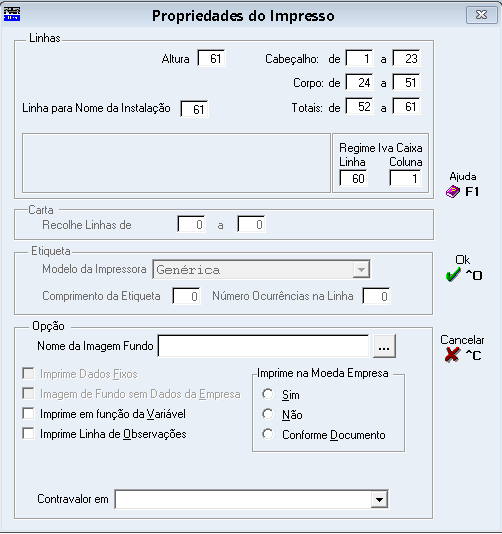This screenshot has height=534, width=502.
Task: Click Regime Iva Caixa Linha field
Action: 353,178
